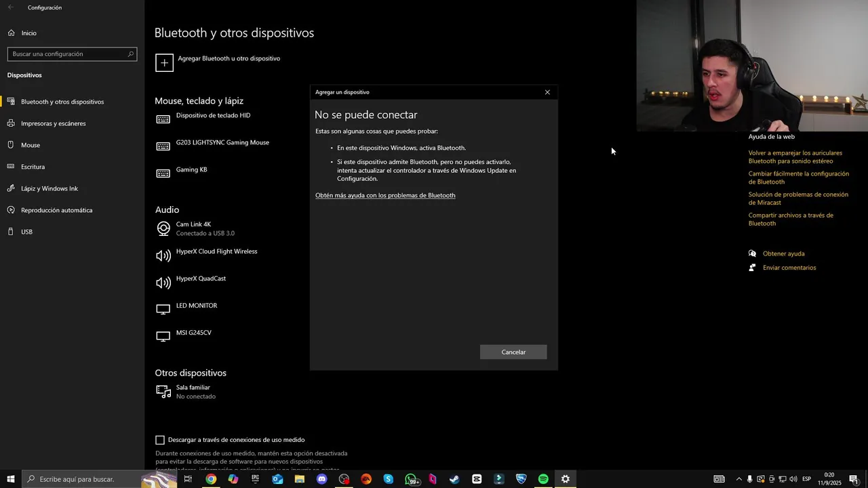The width and height of the screenshot is (868, 488).
Task: Open 'Obtén más ayuda con los problemas de Bluetooth' link
Action: [x=385, y=195]
